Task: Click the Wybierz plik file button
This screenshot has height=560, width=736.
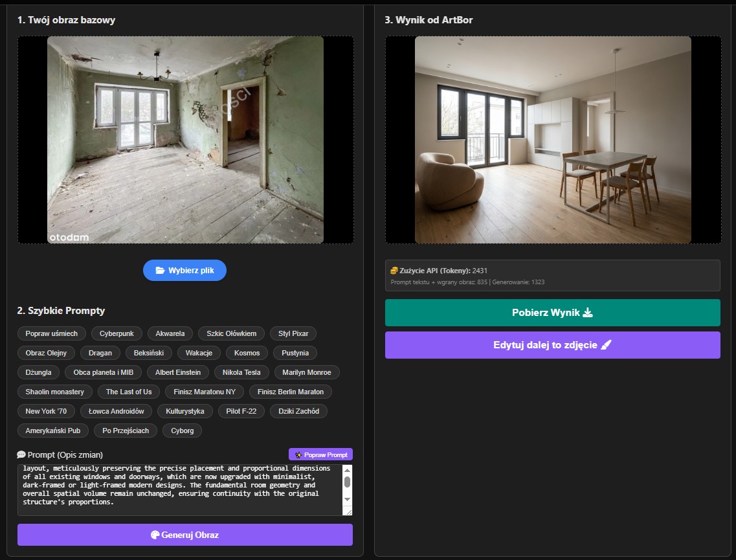Action: coord(184,271)
